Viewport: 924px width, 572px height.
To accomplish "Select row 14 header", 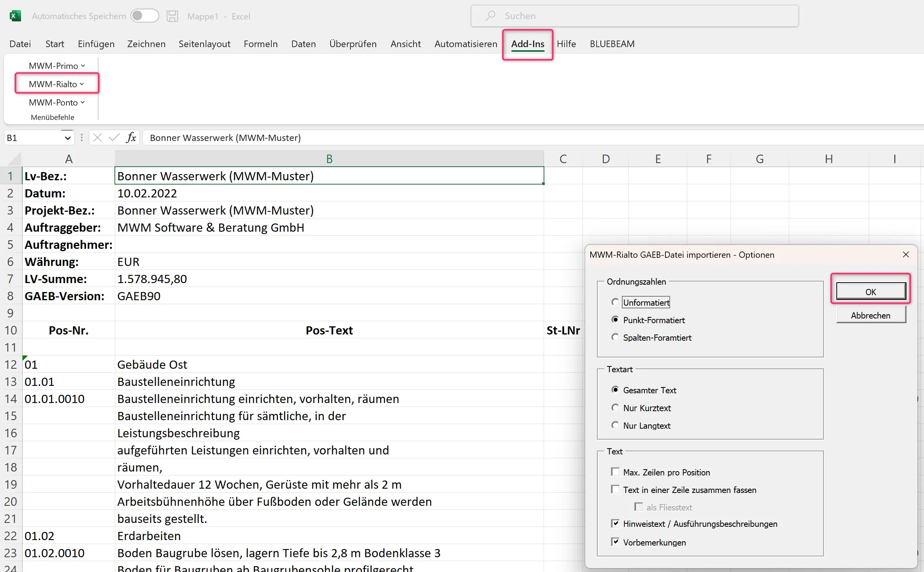I will click(x=11, y=399).
